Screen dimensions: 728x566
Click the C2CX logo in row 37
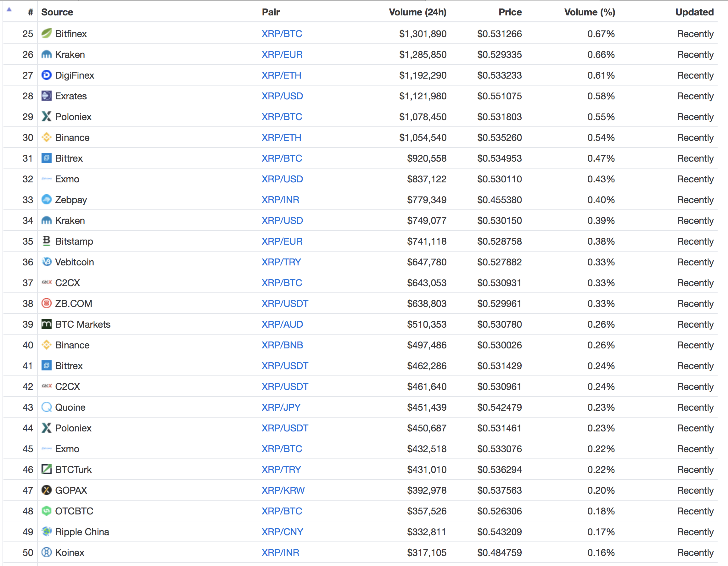click(46, 282)
